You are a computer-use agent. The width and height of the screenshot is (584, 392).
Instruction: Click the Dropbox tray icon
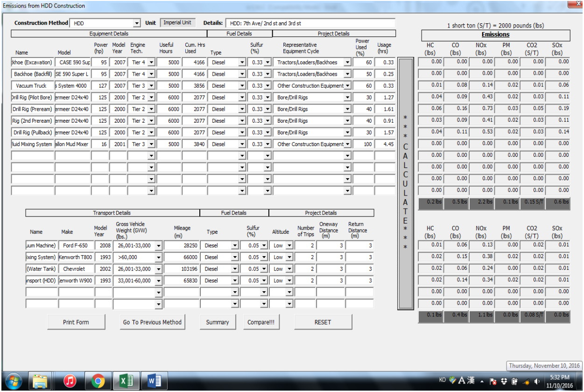pyautogui.click(x=504, y=381)
